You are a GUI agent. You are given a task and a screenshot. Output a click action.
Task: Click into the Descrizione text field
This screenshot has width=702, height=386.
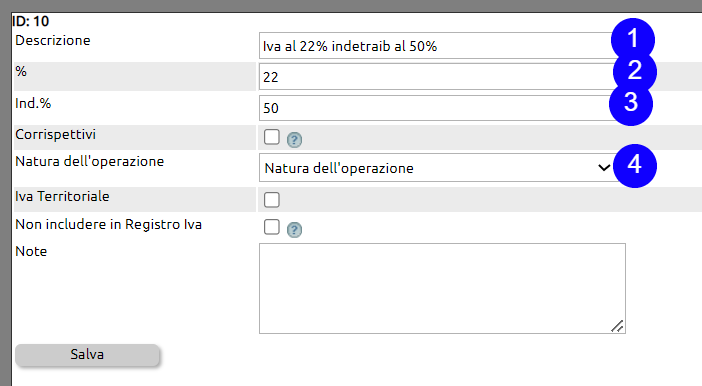(x=438, y=46)
